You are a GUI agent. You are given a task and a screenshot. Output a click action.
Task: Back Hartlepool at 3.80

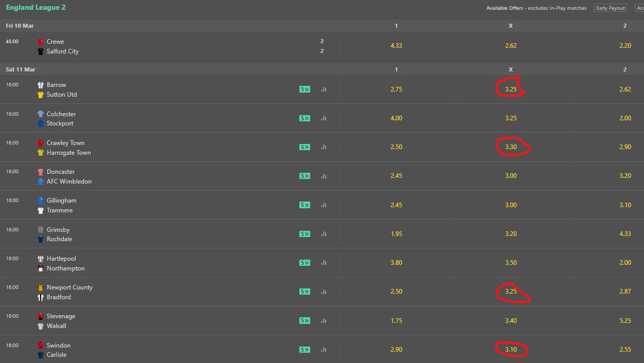[396, 263]
